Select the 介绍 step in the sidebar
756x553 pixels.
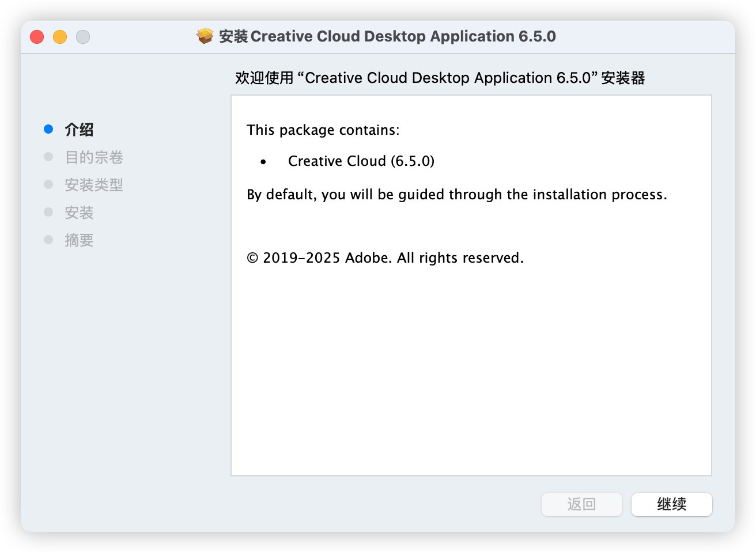(79, 130)
